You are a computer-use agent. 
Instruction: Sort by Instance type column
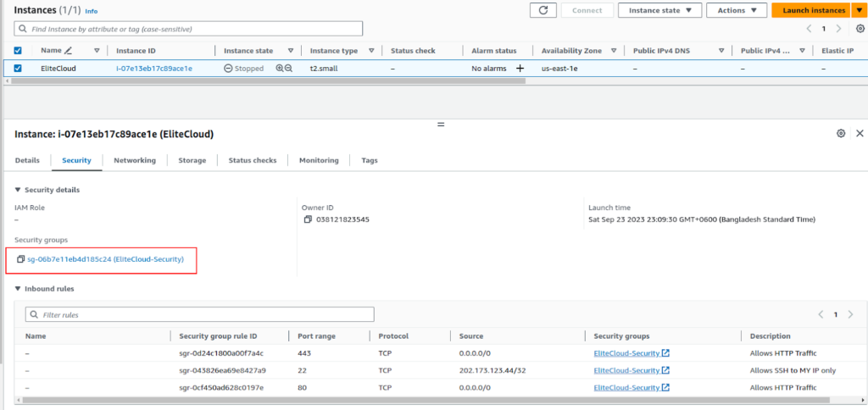(371, 50)
